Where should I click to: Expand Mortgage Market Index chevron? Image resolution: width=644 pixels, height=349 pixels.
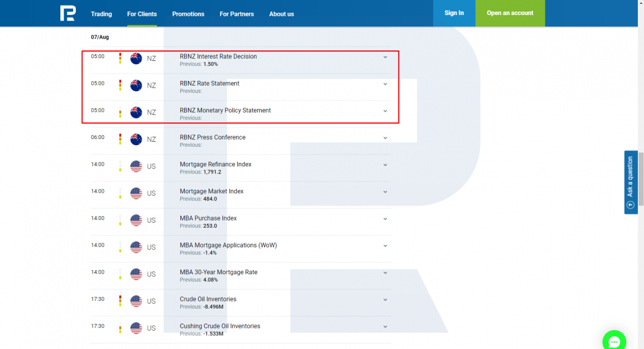(385, 192)
